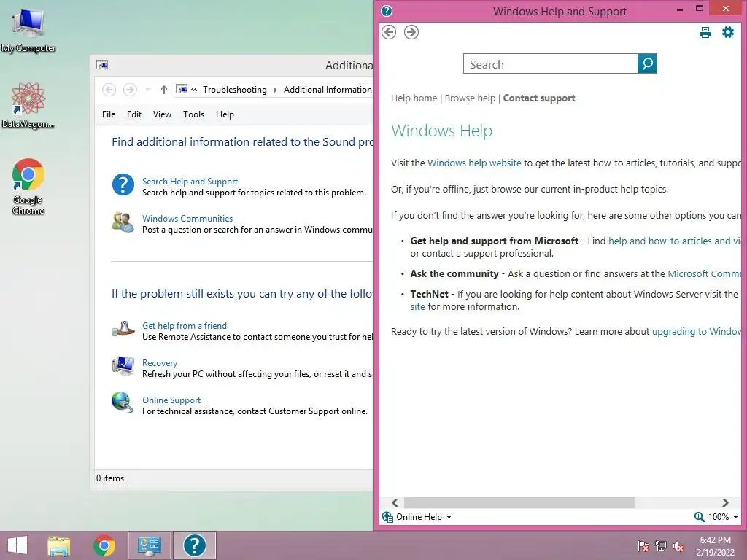The width and height of the screenshot is (747, 560).
Task: Select the DataWagon desktop shortcut
Action: click(x=28, y=106)
